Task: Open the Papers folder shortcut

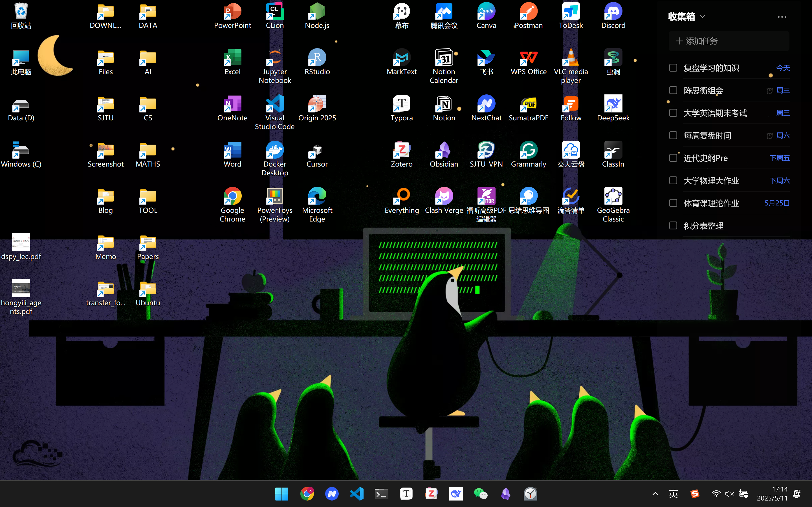Action: pos(148,247)
